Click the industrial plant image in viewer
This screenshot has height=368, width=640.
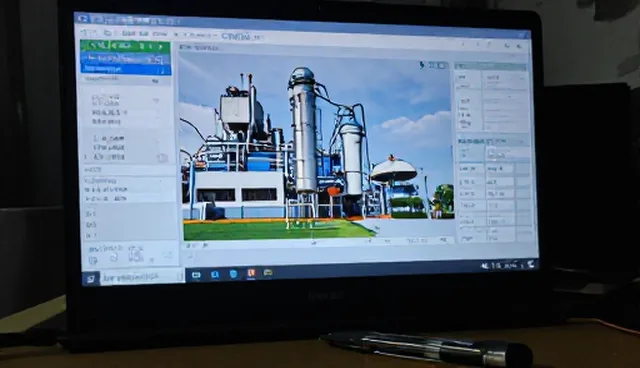coord(316,147)
